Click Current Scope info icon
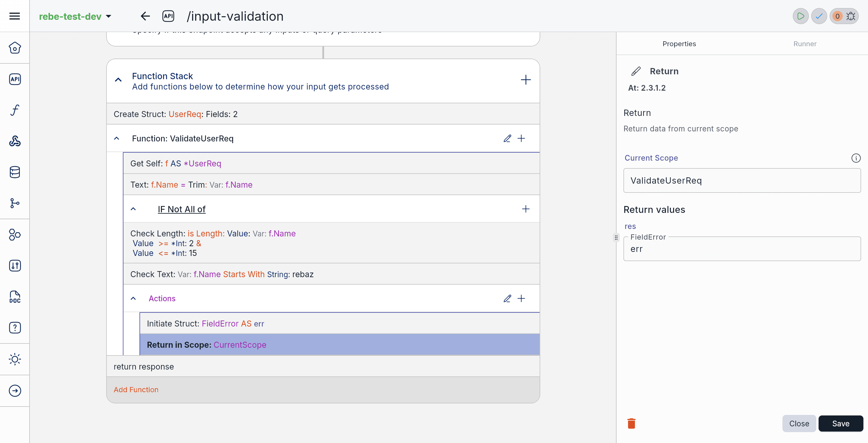The height and width of the screenshot is (443, 868). point(856,158)
